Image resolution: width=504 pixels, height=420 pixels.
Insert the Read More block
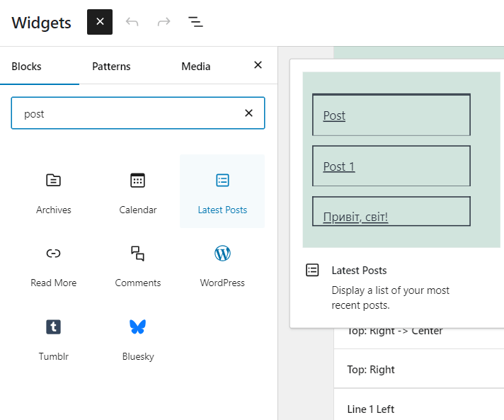(x=53, y=265)
